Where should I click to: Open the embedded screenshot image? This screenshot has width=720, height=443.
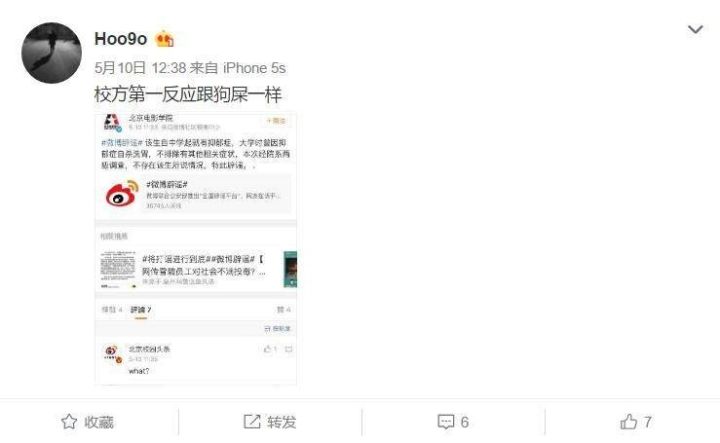[x=196, y=248]
